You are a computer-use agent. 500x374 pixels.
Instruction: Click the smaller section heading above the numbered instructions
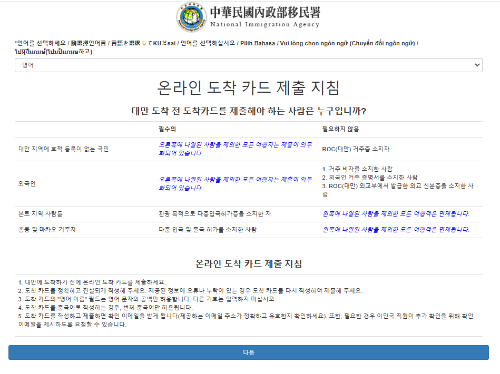249,264
